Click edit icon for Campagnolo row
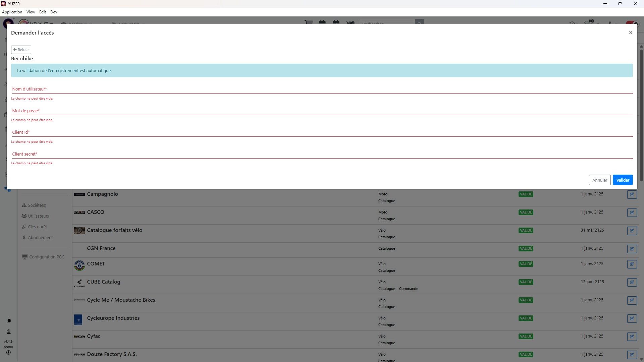This screenshot has width=644, height=362. click(632, 194)
